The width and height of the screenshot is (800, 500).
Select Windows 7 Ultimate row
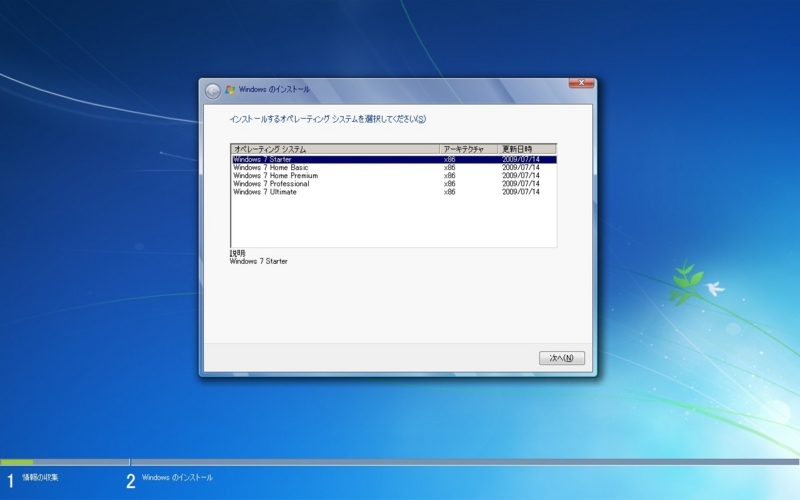coord(394,192)
